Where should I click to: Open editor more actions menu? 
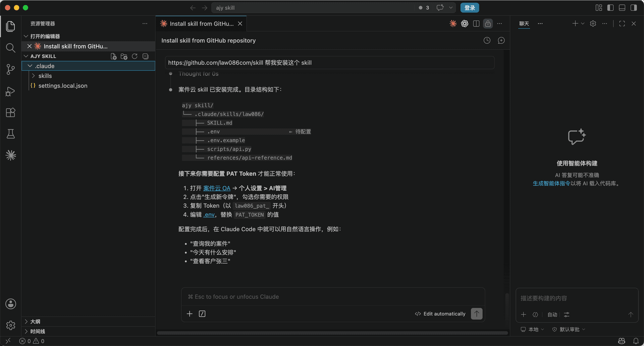(500, 23)
